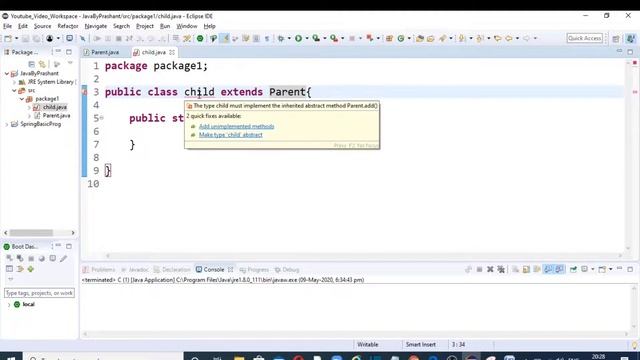Viewport: 640px width, 360px height.
Task: Open the Source menu
Action: [42, 26]
